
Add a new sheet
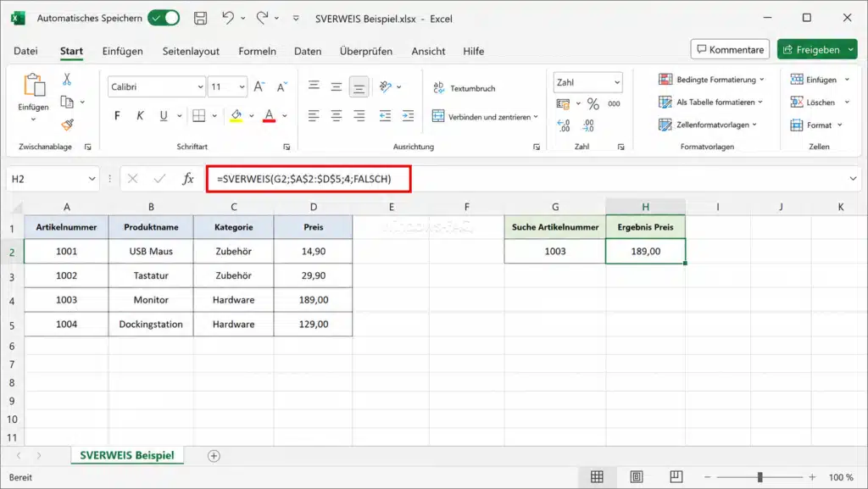tap(214, 456)
